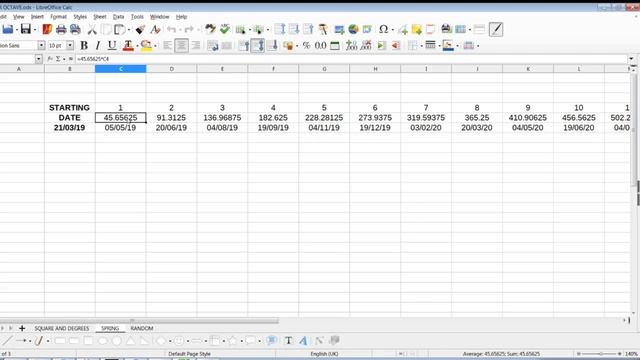Open the font name dropdown
Image resolution: width=640 pixels, height=360 pixels.
point(41,45)
